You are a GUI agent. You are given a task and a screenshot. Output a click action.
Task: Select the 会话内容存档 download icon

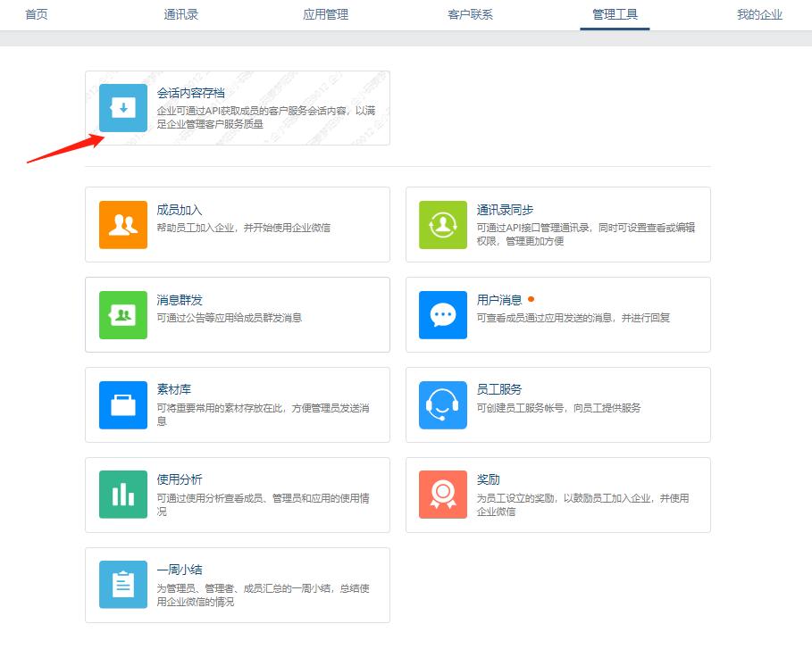pos(122,108)
